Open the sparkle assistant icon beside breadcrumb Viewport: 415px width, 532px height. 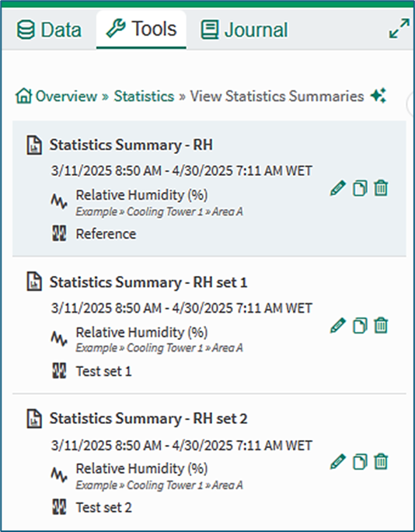coord(378,96)
